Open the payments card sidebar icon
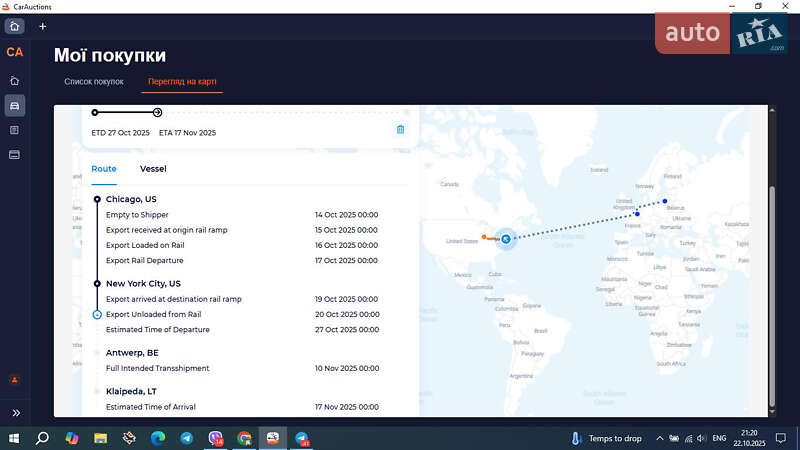This screenshot has height=450, width=800. [14, 155]
